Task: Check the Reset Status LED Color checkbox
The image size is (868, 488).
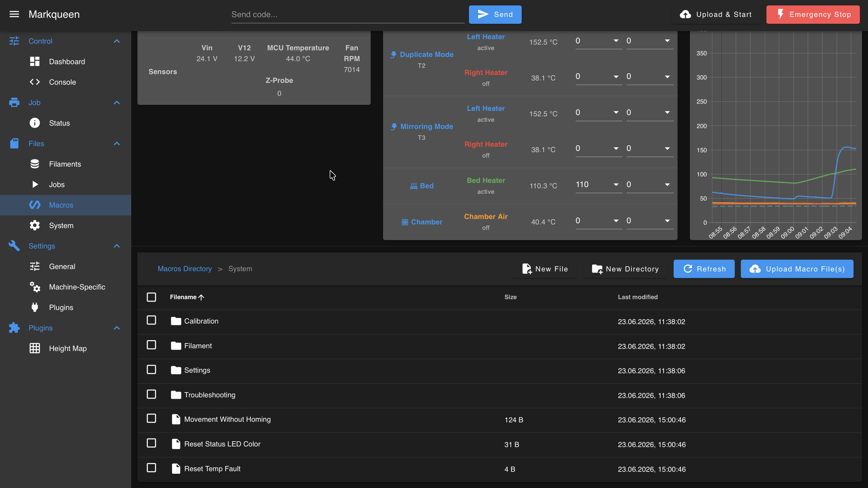Action: [151, 443]
